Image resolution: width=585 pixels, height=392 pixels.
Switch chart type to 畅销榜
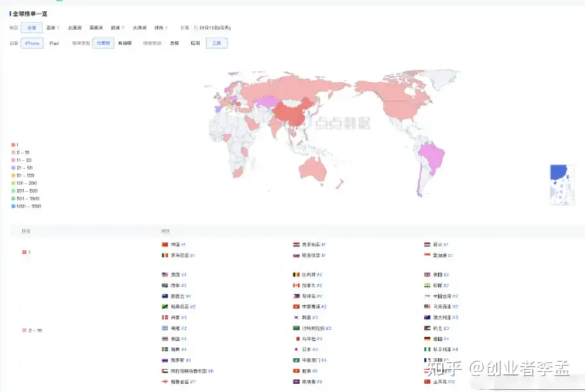125,43
